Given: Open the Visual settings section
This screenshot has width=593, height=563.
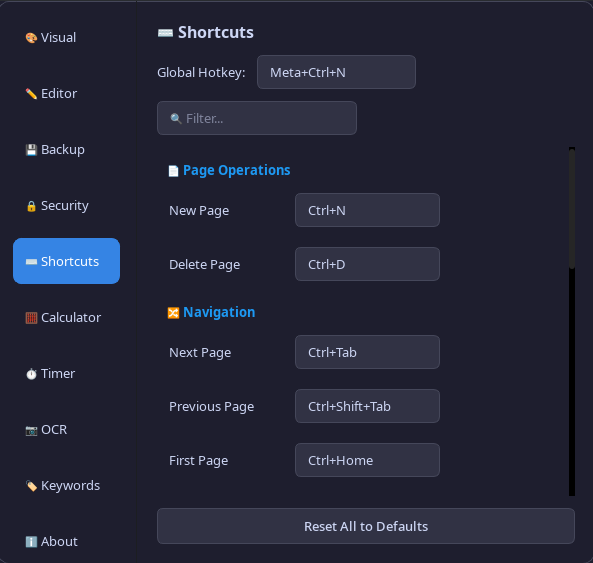Looking at the screenshot, I should click(x=67, y=37).
